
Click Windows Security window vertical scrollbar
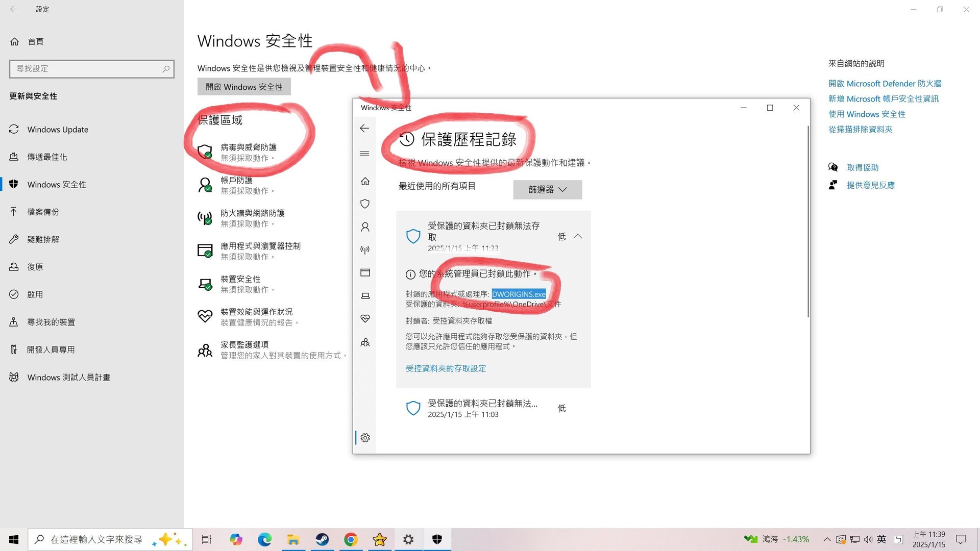[808, 222]
